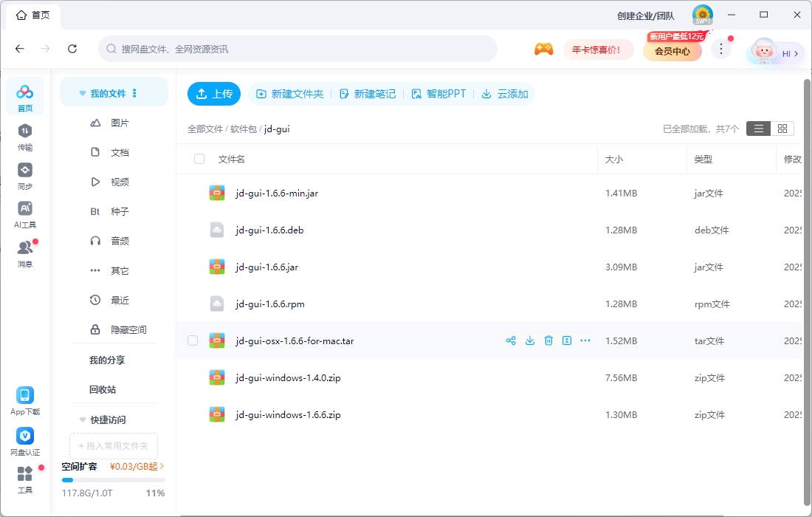This screenshot has width=812, height=517.
Task: Open AI工具 in the left sidebar
Action: tap(25, 214)
